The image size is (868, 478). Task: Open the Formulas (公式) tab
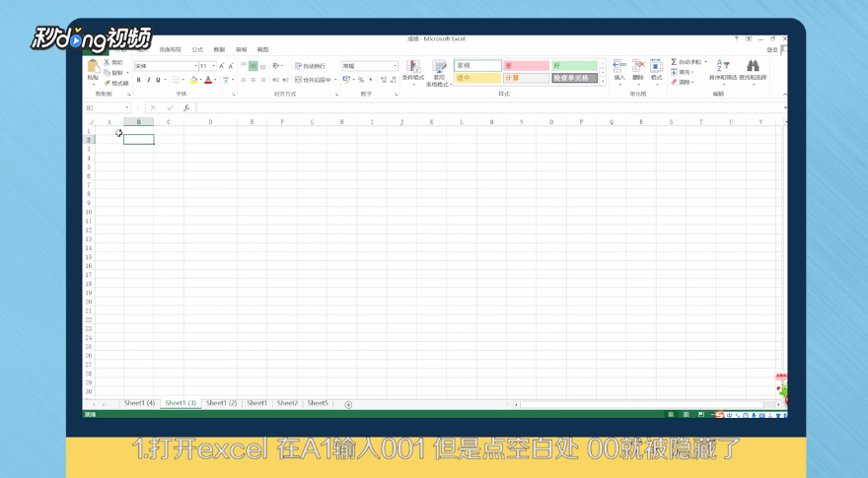(x=197, y=50)
